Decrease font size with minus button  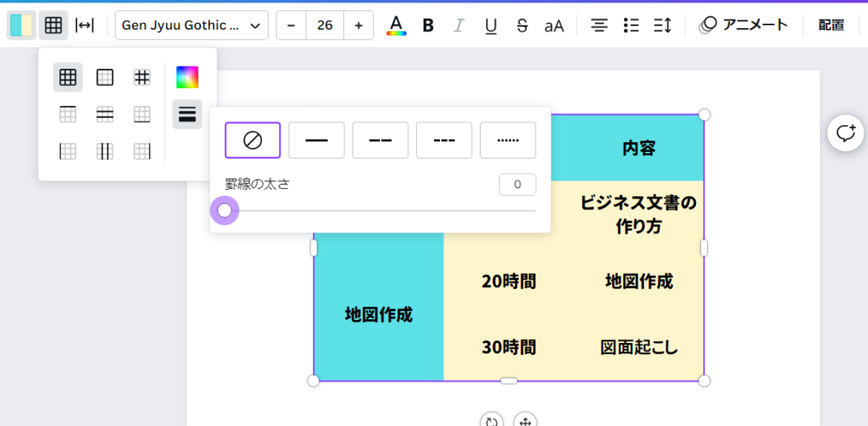pos(292,25)
